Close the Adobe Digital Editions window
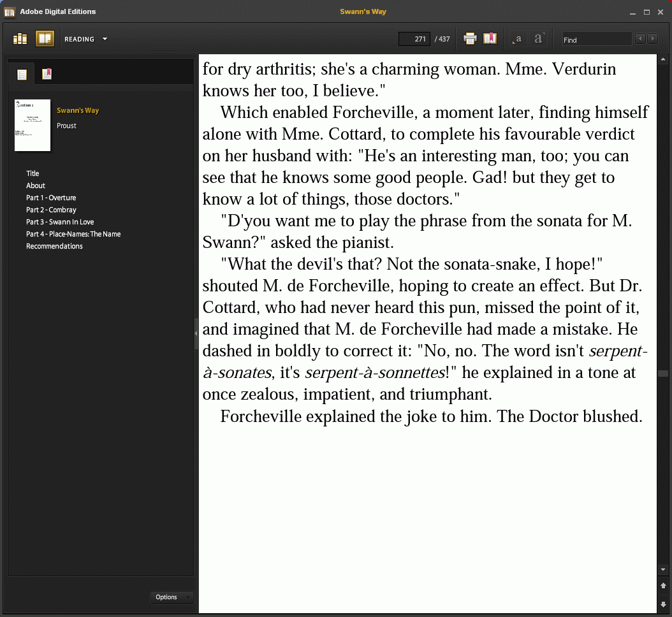The height and width of the screenshot is (617, 672). pos(661,12)
